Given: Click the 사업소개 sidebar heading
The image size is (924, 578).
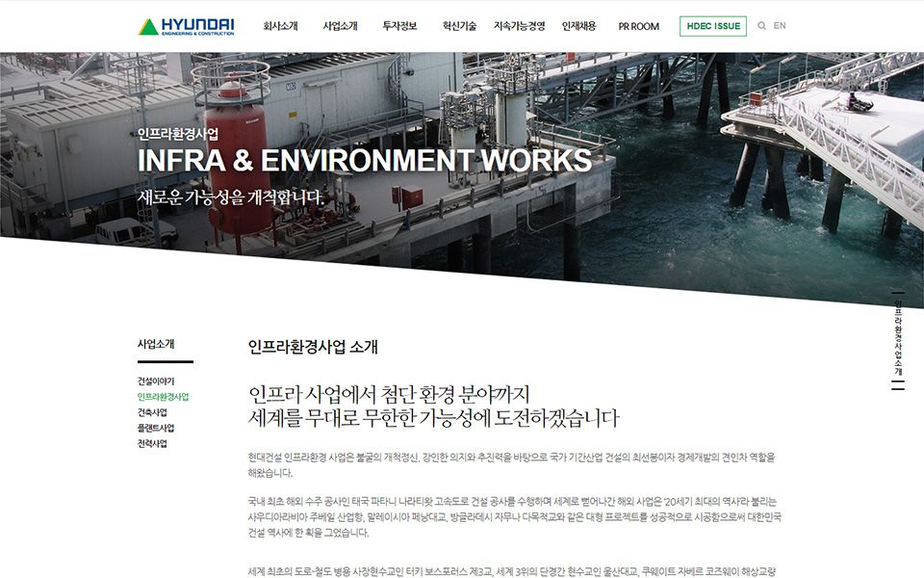Looking at the screenshot, I should 156,344.
